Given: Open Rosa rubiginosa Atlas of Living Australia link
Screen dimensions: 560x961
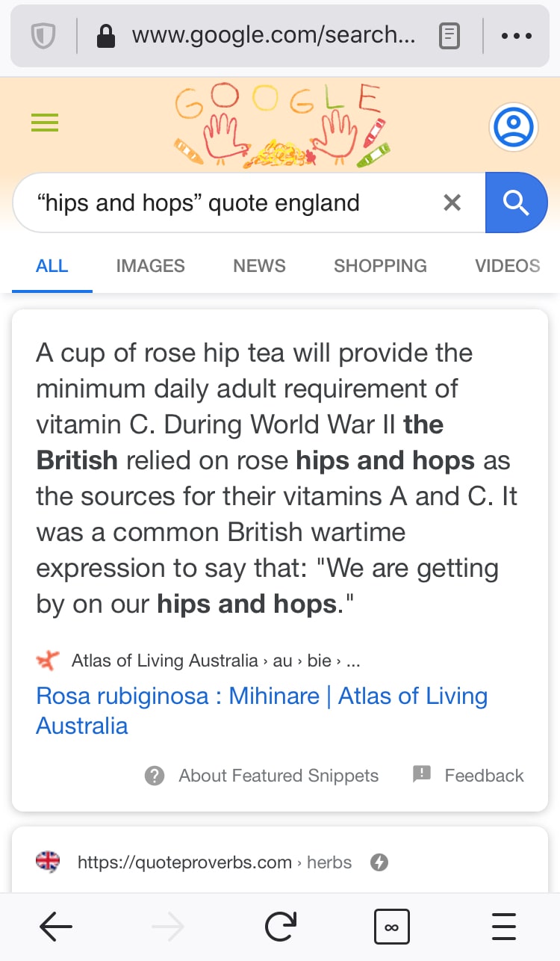Looking at the screenshot, I should click(x=261, y=710).
